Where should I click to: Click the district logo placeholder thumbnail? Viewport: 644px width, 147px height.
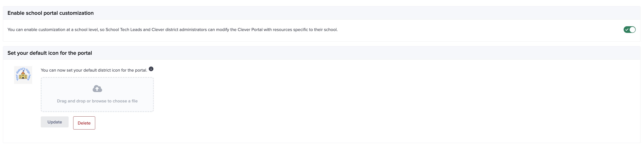23,75
